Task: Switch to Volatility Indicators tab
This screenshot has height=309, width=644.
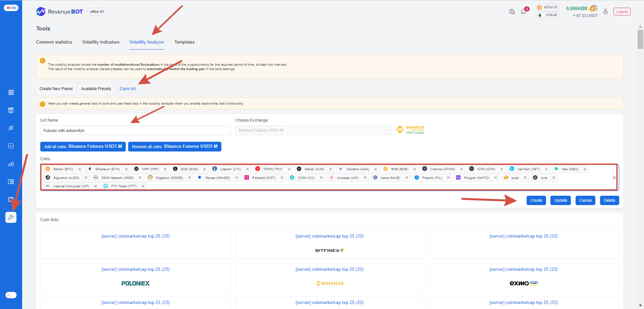Action: pyautogui.click(x=101, y=42)
